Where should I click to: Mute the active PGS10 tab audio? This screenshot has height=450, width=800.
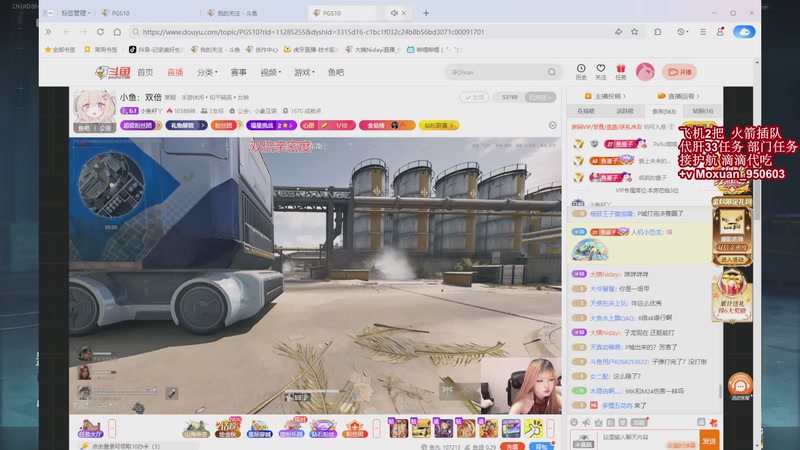point(394,13)
